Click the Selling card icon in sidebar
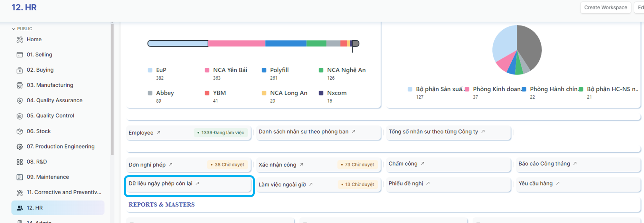The height and width of the screenshot is (223, 644). pyautogui.click(x=20, y=55)
